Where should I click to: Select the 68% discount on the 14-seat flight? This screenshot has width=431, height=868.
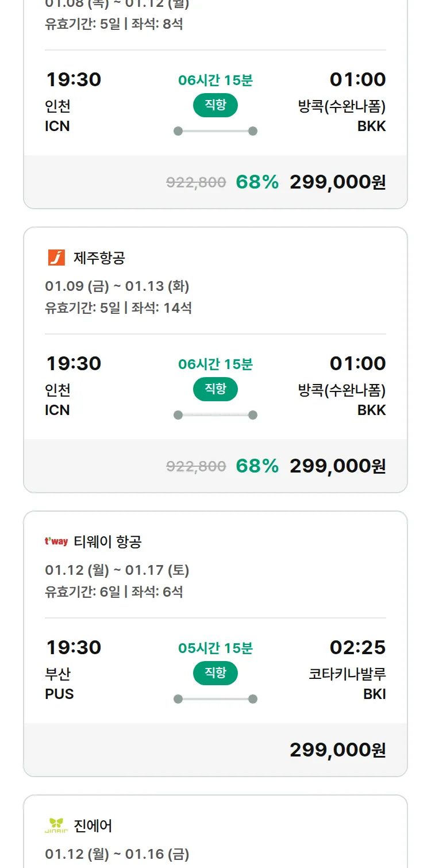point(257,466)
